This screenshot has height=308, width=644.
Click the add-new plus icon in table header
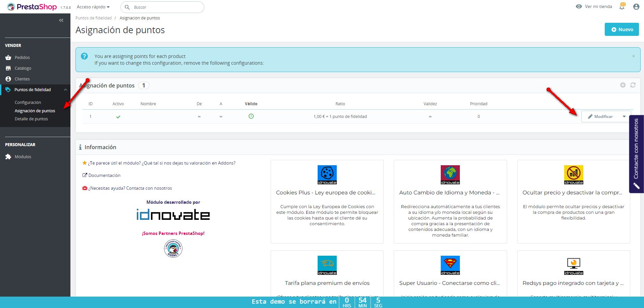[623, 85]
